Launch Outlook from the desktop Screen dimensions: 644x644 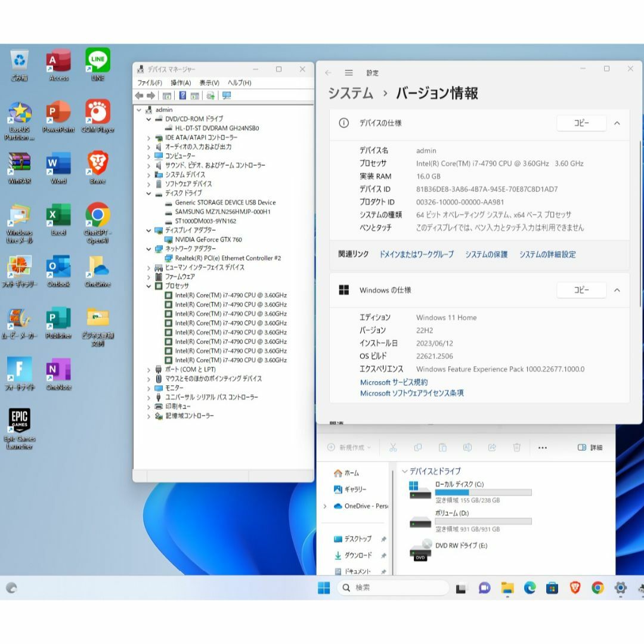(x=58, y=271)
